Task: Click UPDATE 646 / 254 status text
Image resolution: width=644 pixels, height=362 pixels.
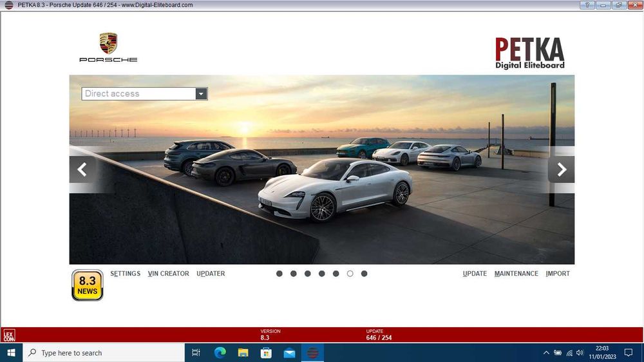Action: click(379, 334)
